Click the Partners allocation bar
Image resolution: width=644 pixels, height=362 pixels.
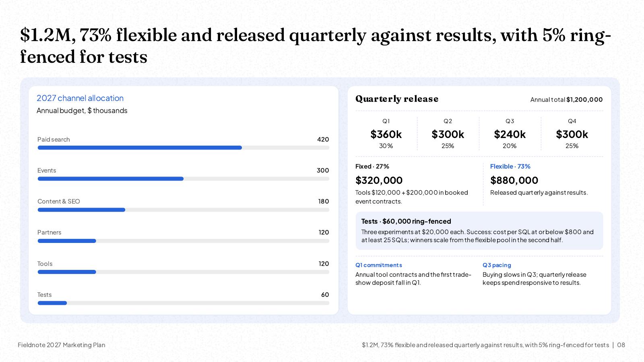pos(183,241)
